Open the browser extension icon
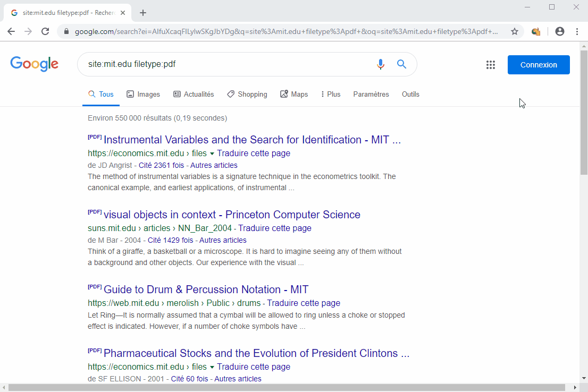The height and width of the screenshot is (392, 588). point(536,31)
